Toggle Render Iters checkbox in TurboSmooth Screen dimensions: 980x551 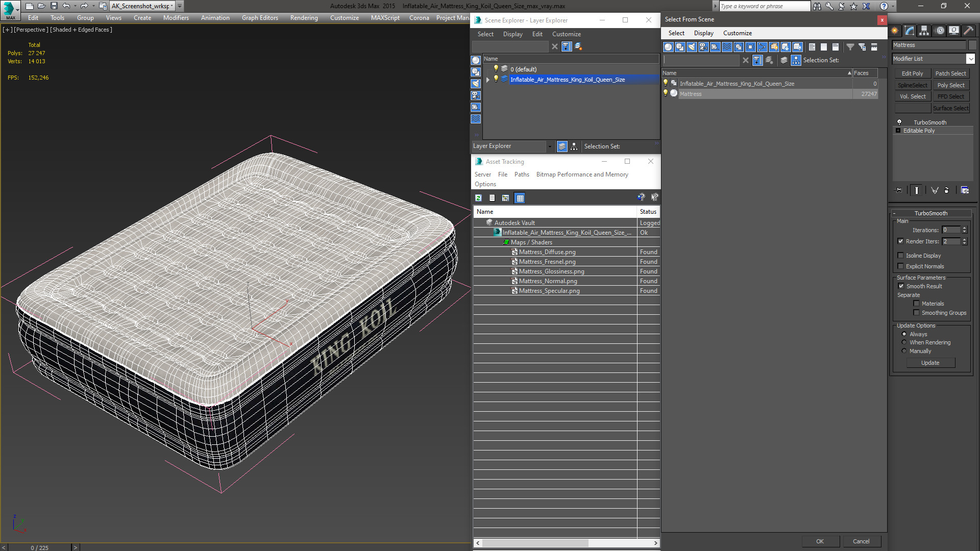point(900,241)
